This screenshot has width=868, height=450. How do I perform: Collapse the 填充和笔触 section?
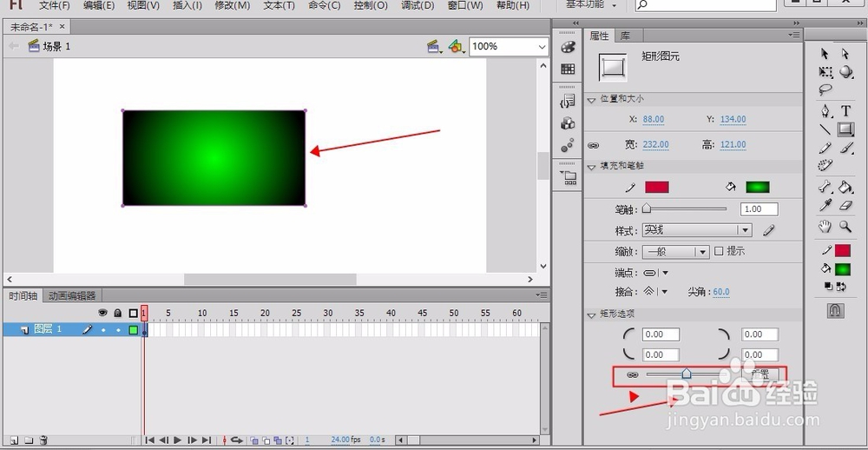coord(591,167)
